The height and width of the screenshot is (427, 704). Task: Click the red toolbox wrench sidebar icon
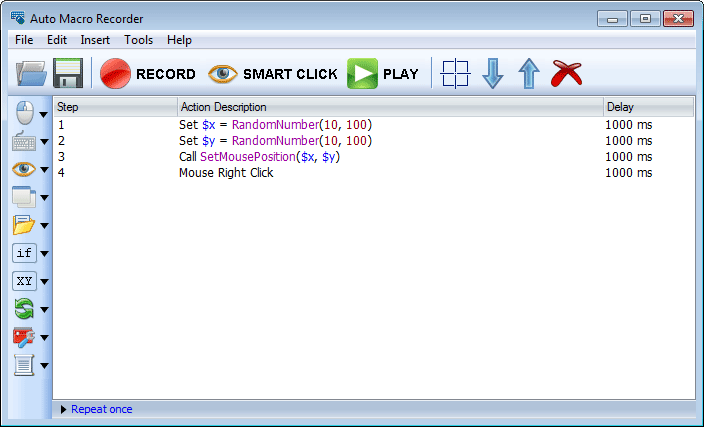pyautogui.click(x=24, y=337)
